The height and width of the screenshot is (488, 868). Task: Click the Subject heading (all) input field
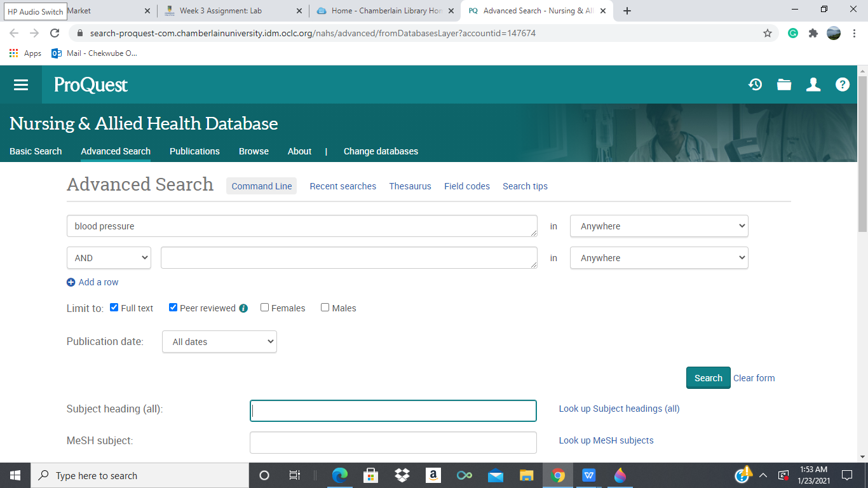[393, 410]
